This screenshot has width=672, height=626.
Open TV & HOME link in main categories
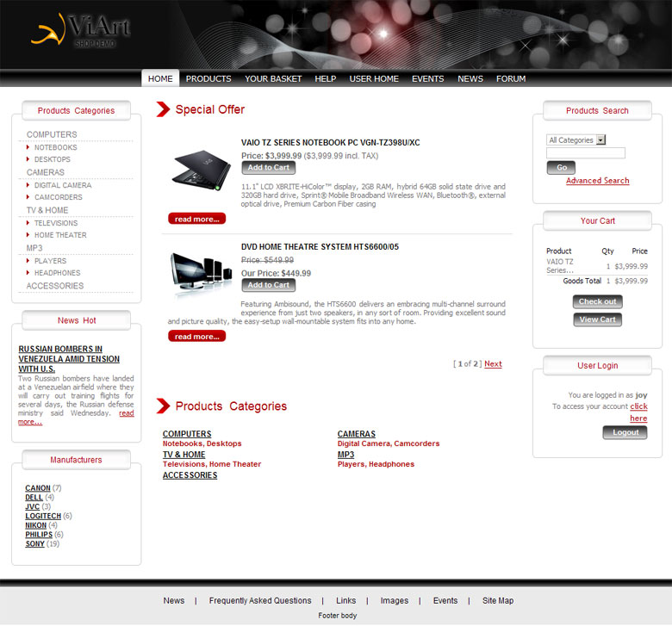[184, 455]
